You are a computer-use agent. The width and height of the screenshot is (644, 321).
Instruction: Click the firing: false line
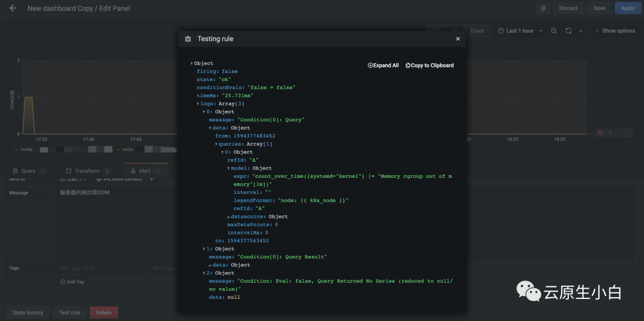pos(217,72)
